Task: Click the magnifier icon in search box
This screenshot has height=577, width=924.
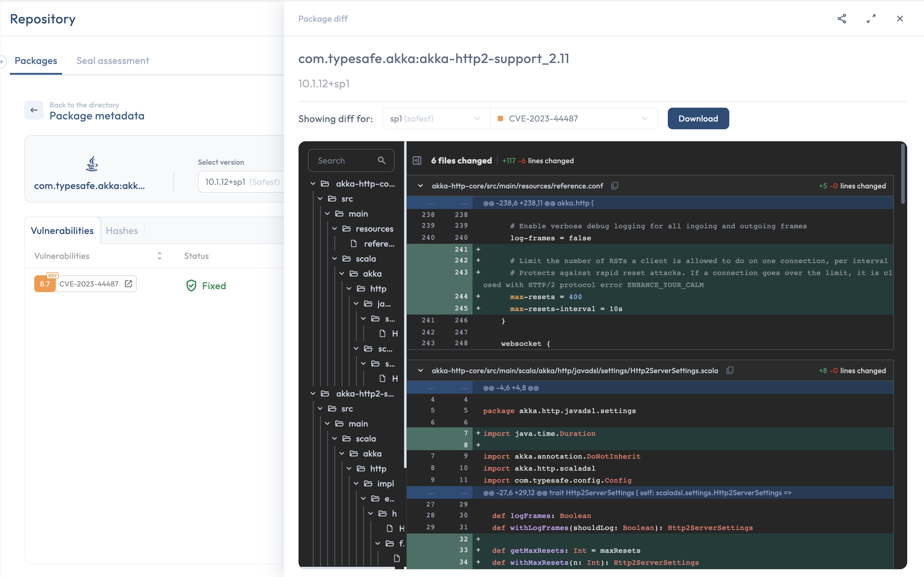Action: (x=381, y=160)
